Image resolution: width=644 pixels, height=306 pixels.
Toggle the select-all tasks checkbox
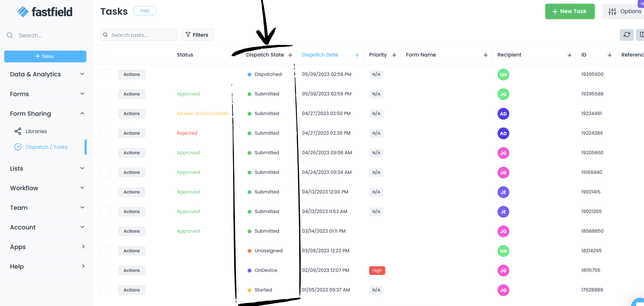point(105,55)
